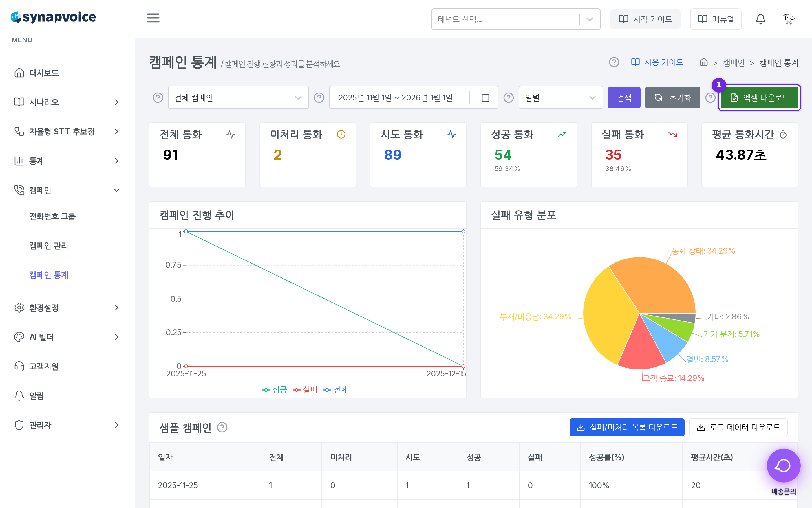
Task: Click the down-trend icon on the 실패 통화 card
Action: point(672,134)
